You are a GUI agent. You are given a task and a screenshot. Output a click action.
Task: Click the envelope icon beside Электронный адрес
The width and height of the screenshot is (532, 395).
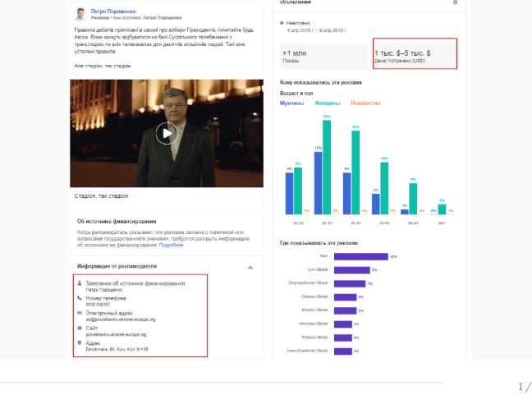tap(80, 313)
